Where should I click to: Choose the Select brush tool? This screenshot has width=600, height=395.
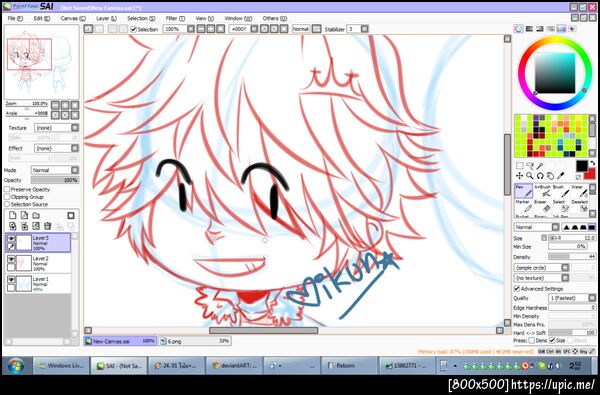(x=560, y=206)
